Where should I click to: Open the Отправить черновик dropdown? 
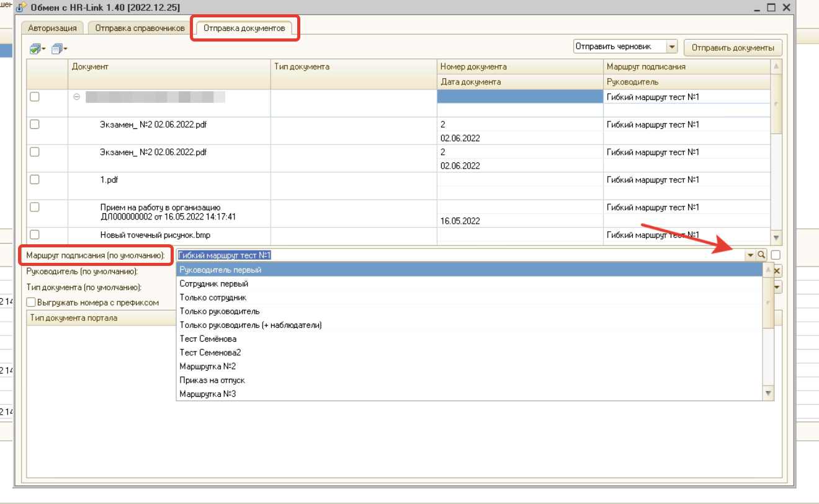(672, 47)
